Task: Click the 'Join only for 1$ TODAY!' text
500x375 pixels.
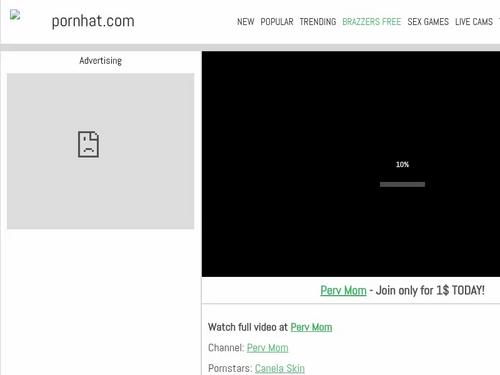Action: pyautogui.click(x=430, y=290)
